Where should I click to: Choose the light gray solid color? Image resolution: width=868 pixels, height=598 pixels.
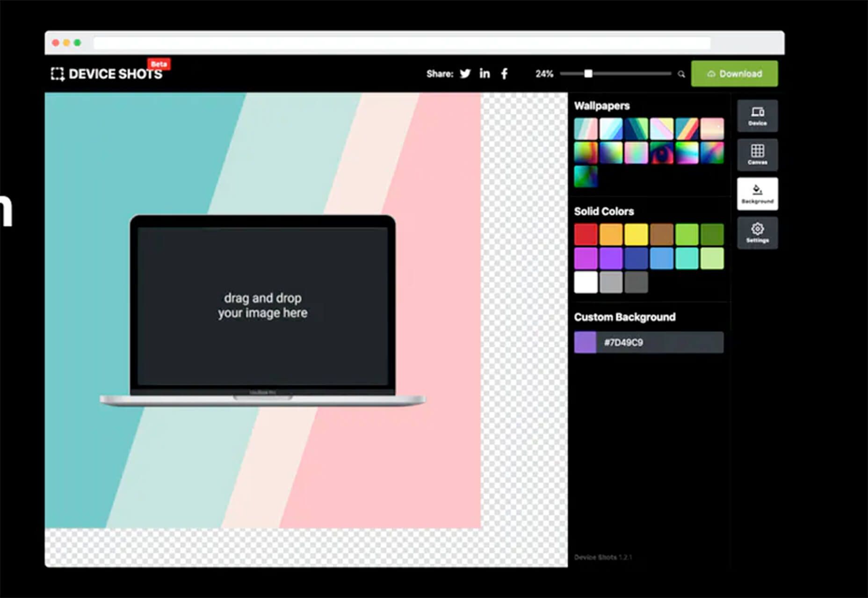[x=611, y=282]
